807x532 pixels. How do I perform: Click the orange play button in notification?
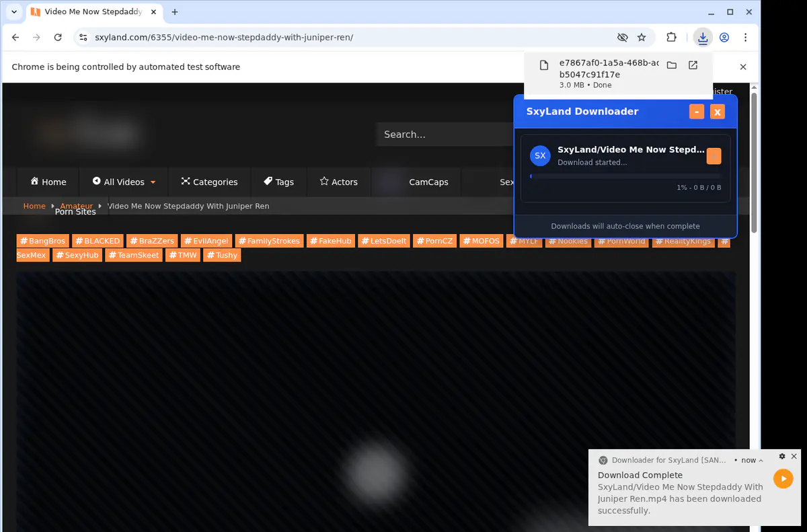click(x=783, y=479)
